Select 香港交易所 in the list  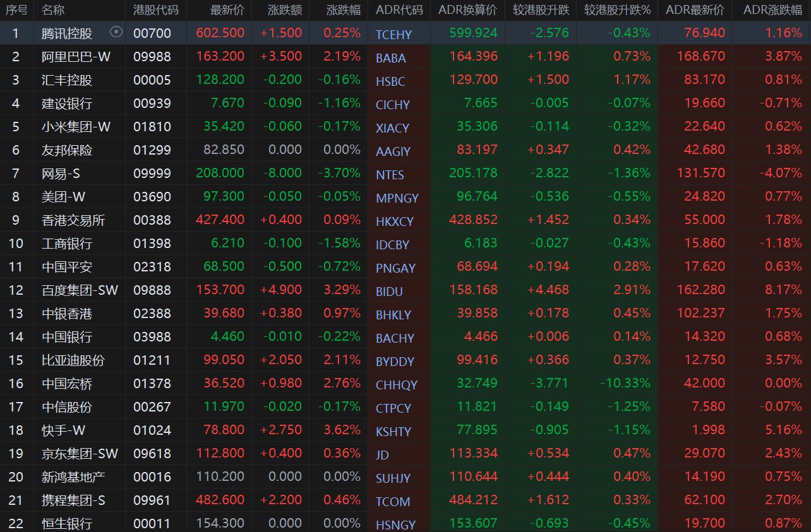(x=73, y=220)
